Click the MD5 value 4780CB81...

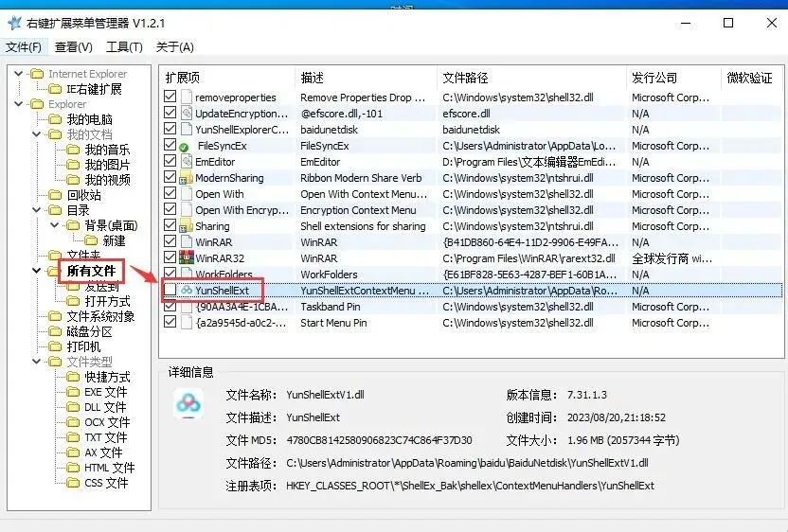pyautogui.click(x=379, y=440)
